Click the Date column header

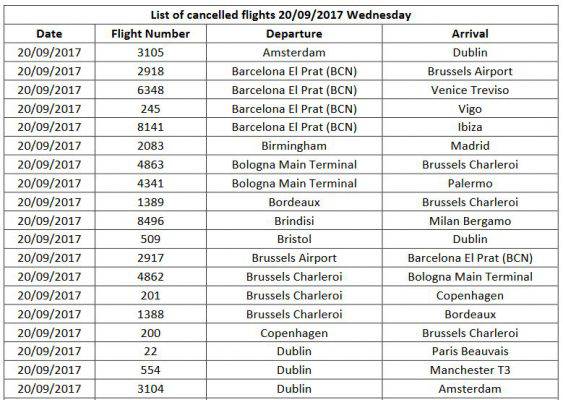click(49, 34)
